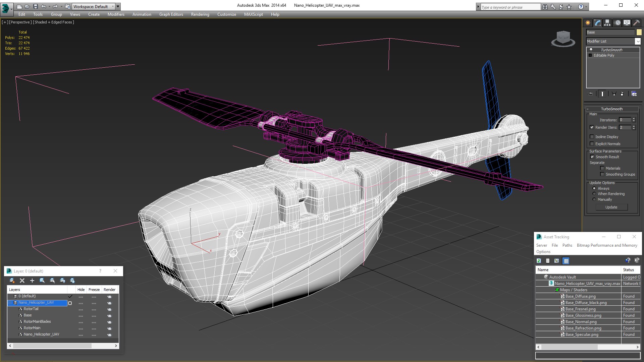Viewport: 644px width, 362px height.
Task: Expand the Editable Poly modifier entry
Action: pyautogui.click(x=590, y=55)
